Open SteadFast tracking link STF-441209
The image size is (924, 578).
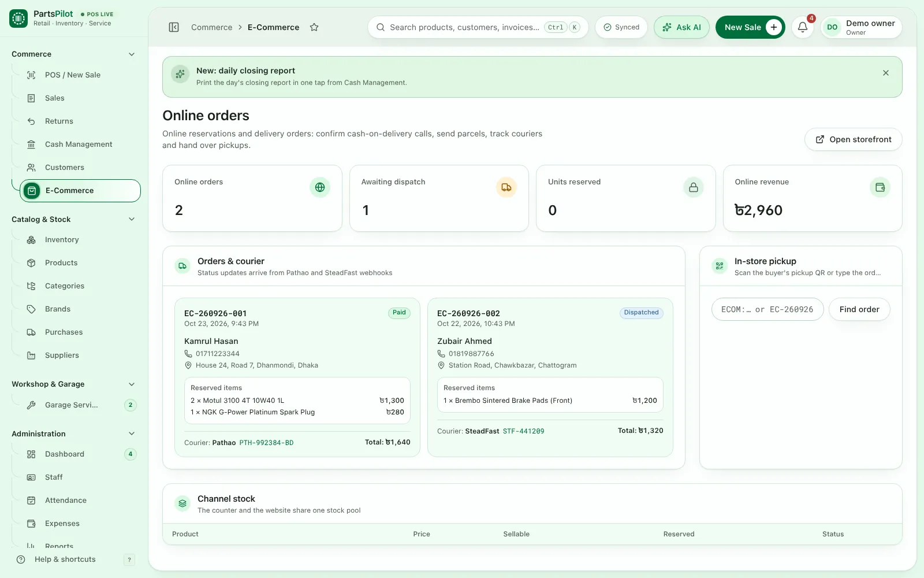(x=523, y=431)
